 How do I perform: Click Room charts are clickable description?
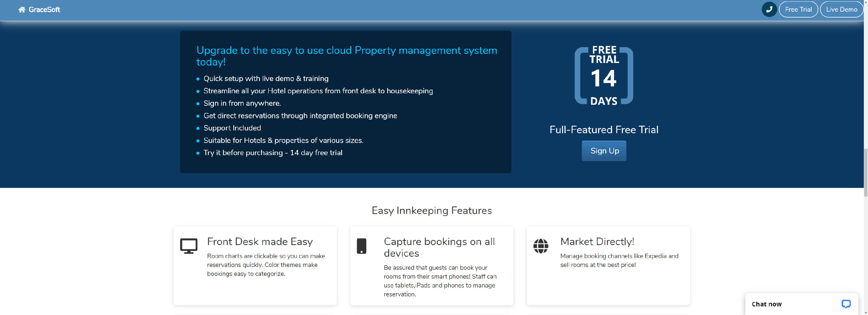266,265
